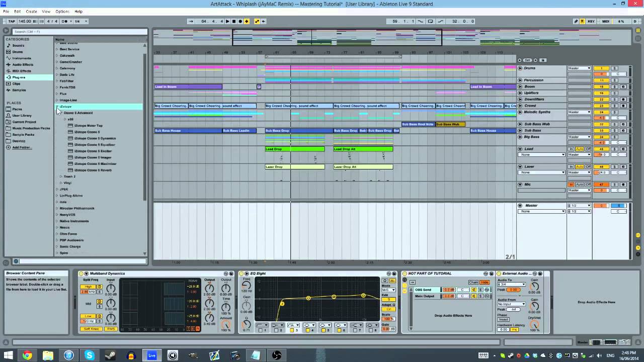Click the Follow arrow button
This screenshot has width=644, height=362.
[x=191, y=21]
